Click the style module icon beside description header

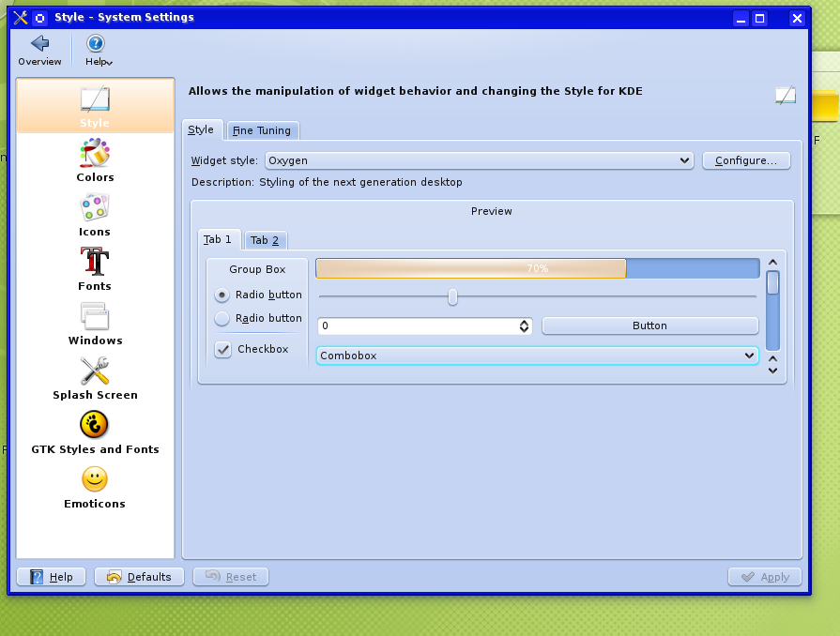[786, 96]
